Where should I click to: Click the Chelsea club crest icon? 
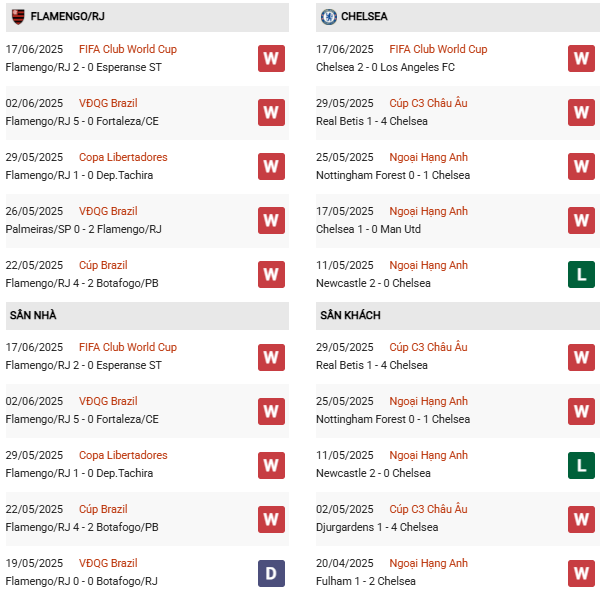click(x=328, y=17)
